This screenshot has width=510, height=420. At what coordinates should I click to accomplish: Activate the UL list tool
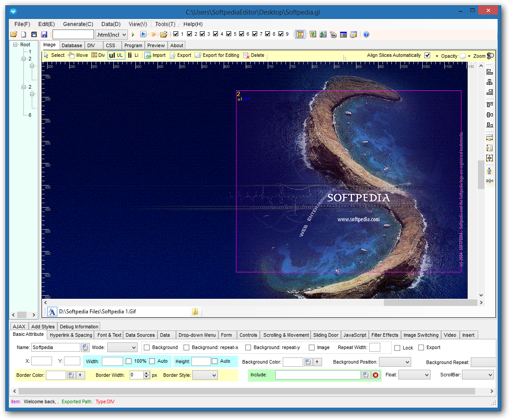tap(116, 55)
